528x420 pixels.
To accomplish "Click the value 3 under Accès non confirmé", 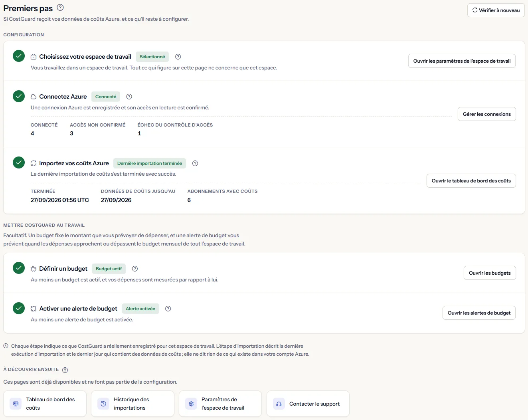I will point(71,133).
